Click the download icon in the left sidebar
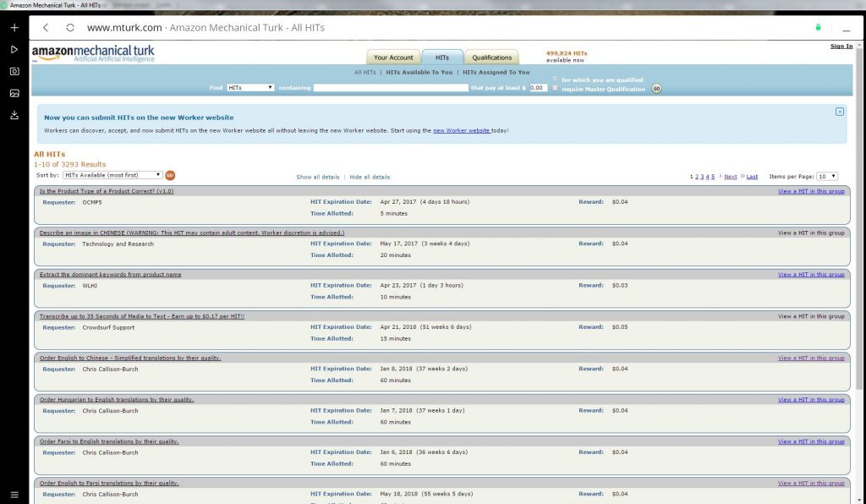 (14, 116)
